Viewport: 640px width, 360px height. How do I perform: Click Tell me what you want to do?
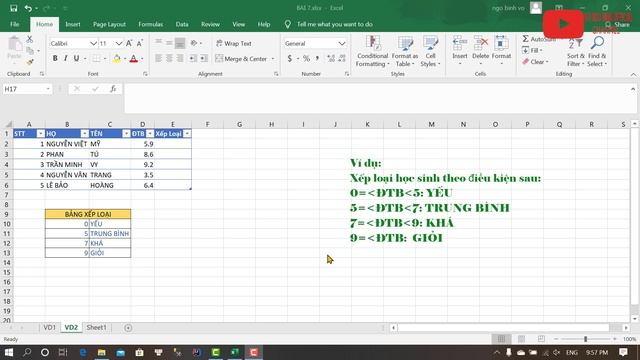click(334, 24)
